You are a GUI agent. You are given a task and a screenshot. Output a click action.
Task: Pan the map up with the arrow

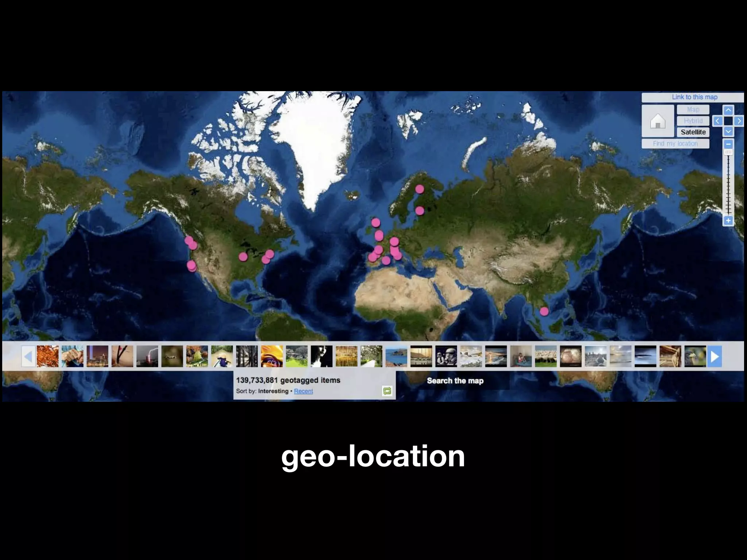(x=728, y=110)
